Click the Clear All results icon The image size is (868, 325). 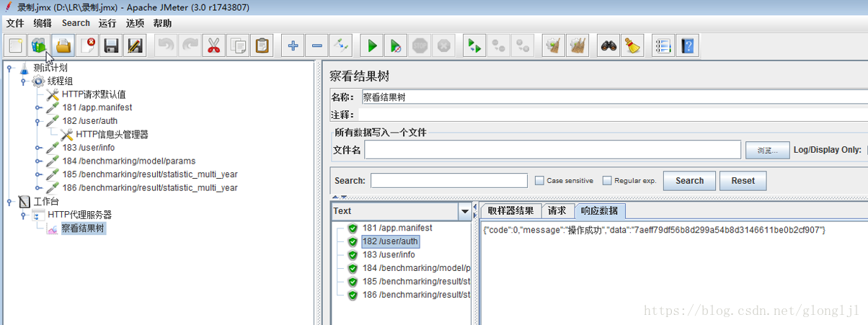pos(577,46)
